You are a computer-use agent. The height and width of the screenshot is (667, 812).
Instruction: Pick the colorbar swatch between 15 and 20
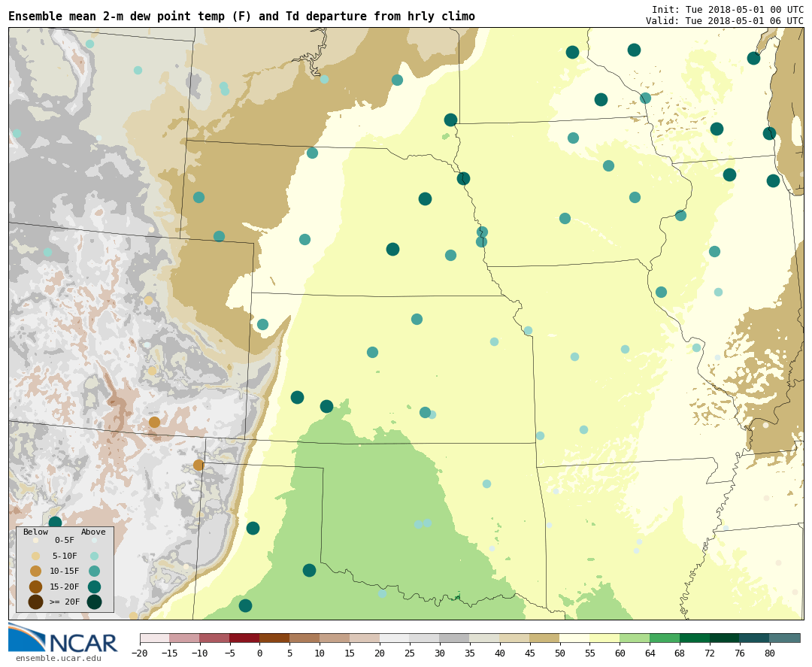pyautogui.click(x=365, y=638)
